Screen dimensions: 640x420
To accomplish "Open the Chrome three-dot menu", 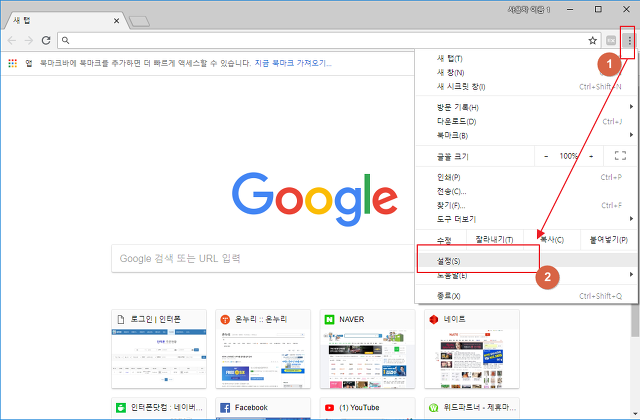I will tap(629, 40).
